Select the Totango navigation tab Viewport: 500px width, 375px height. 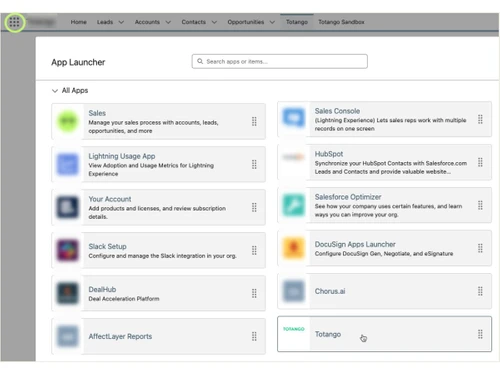tap(297, 22)
